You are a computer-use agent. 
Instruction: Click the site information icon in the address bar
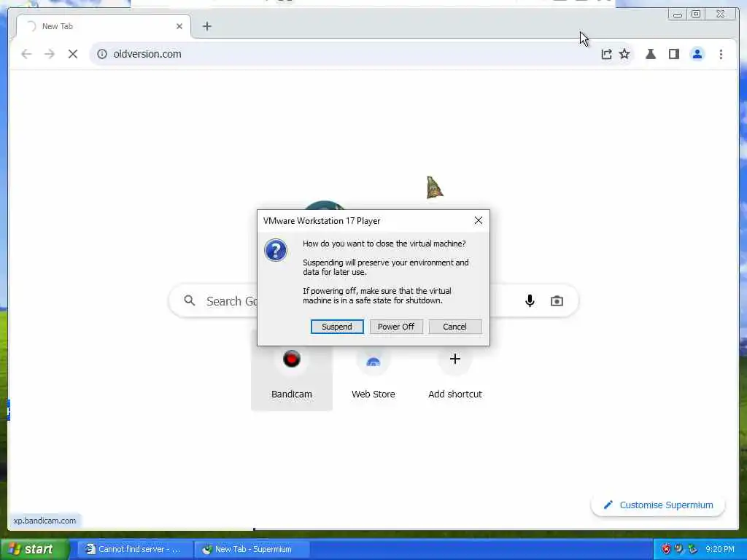pyautogui.click(x=102, y=54)
